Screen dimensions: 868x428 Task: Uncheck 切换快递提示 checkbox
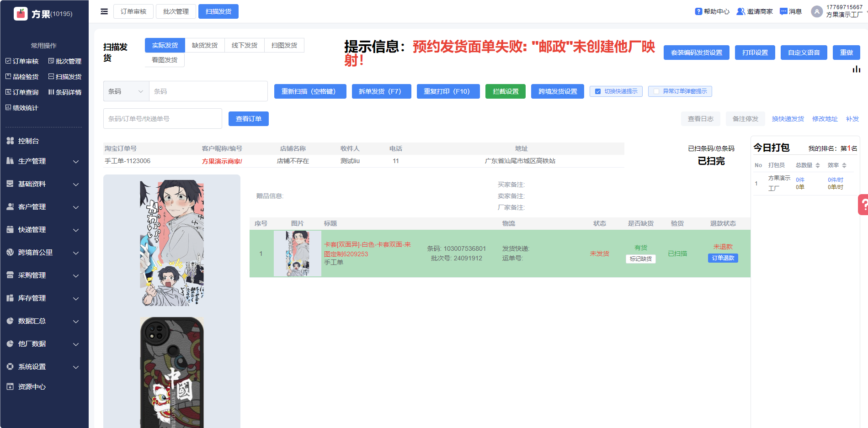click(x=598, y=91)
